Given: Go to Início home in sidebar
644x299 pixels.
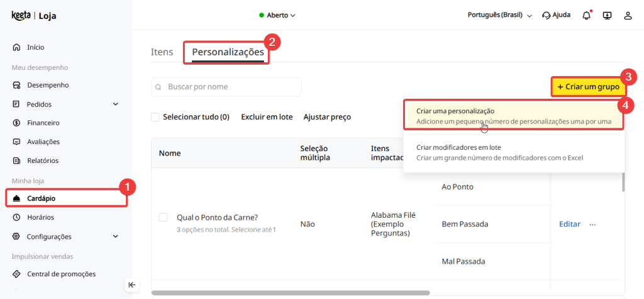Looking at the screenshot, I should click(x=35, y=47).
